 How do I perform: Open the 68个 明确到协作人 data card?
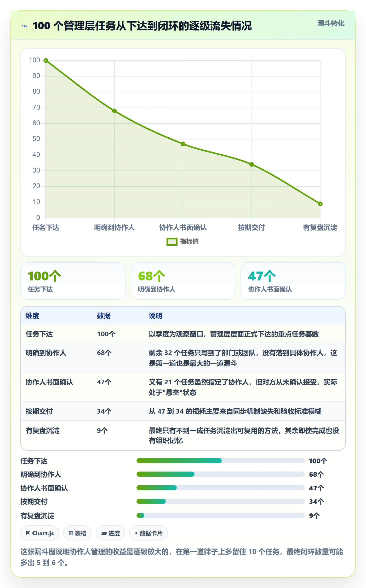pyautogui.click(x=183, y=281)
